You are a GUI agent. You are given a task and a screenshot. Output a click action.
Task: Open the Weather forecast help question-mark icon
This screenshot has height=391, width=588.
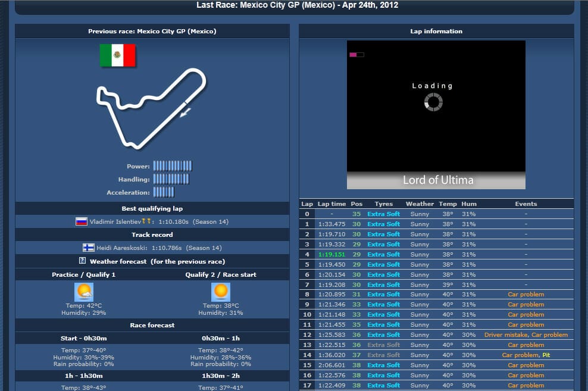[83, 261]
